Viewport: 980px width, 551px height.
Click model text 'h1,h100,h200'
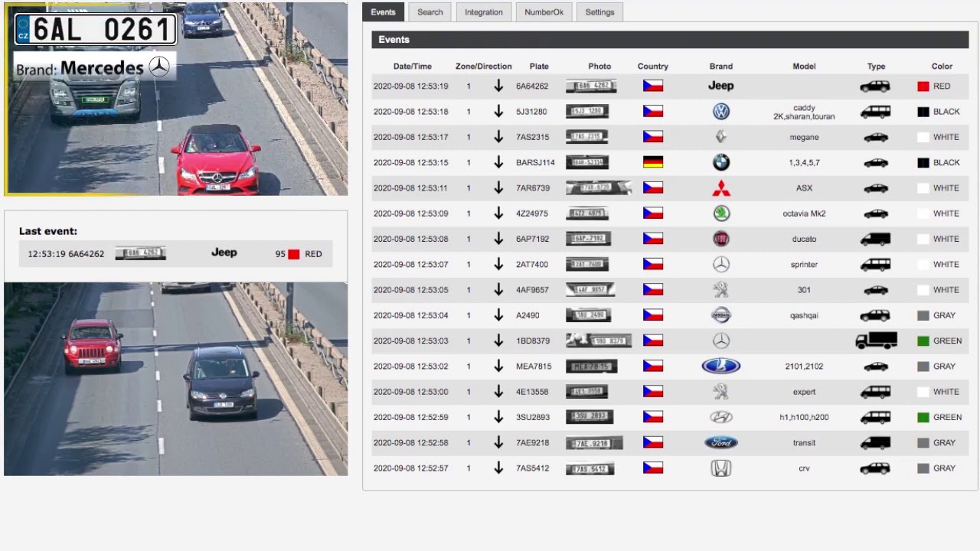[804, 417]
